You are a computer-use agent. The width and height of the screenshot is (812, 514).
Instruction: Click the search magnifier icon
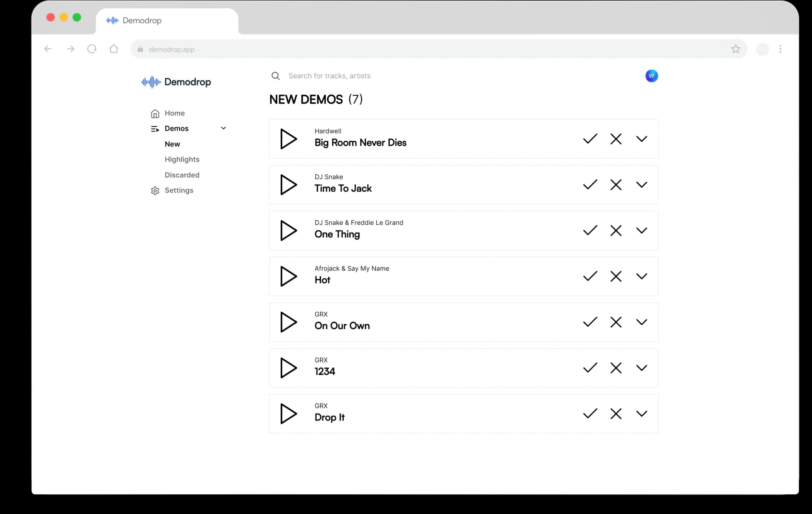[x=275, y=76]
